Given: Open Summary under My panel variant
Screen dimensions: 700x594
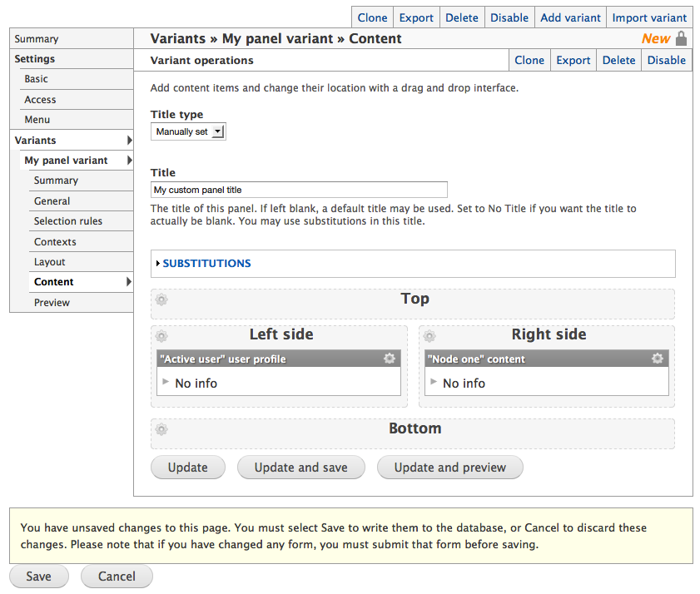Looking at the screenshot, I should tap(82, 181).
